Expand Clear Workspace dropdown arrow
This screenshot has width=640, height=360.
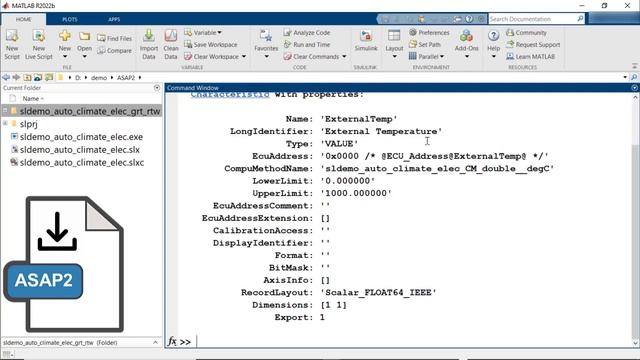tap(244, 56)
